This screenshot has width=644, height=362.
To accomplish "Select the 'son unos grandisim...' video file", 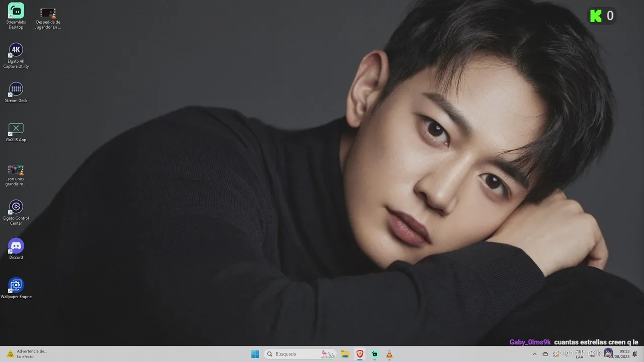I will pyautogui.click(x=16, y=175).
